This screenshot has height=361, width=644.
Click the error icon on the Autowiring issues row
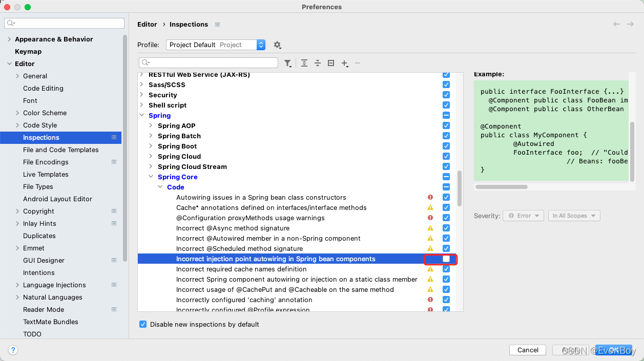click(430, 197)
